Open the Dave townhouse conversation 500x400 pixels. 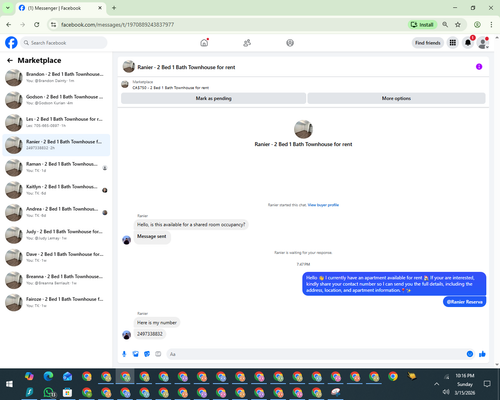tap(56, 257)
